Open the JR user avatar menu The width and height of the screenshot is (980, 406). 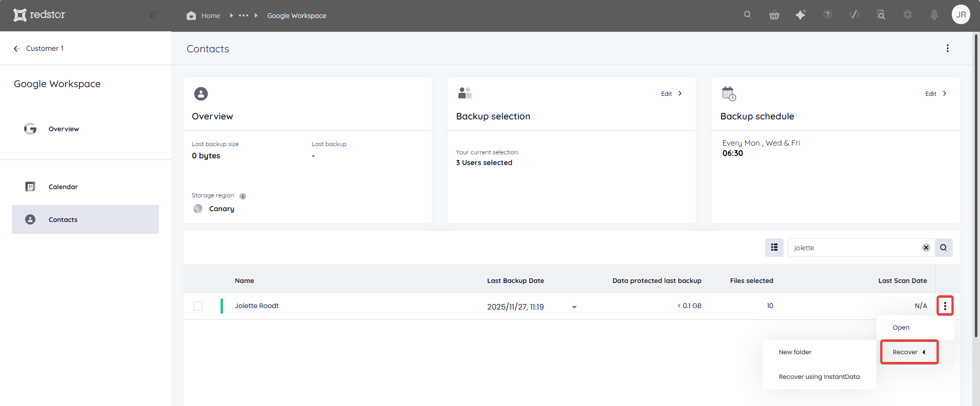coord(961,15)
